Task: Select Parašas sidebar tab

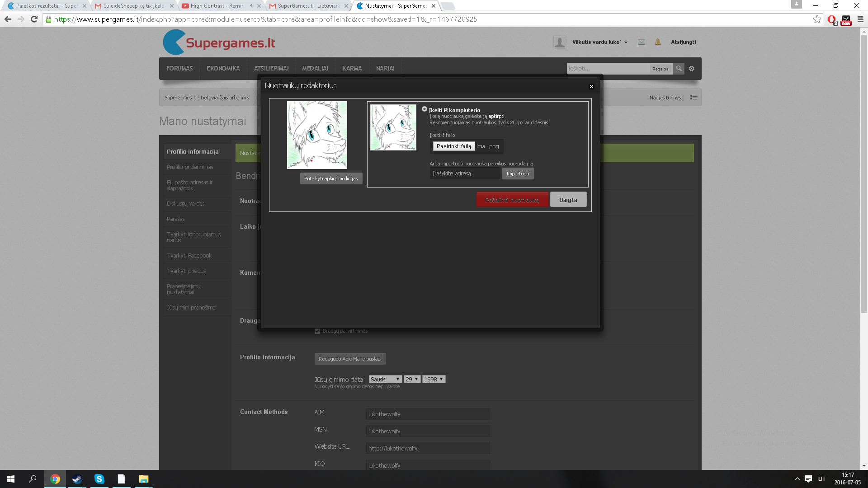Action: [x=197, y=219]
